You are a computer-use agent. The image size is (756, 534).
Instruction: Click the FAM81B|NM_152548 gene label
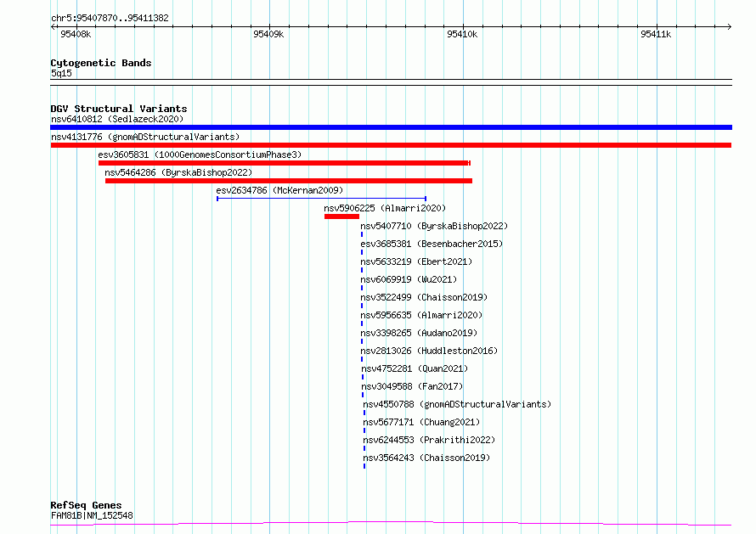pyautogui.click(x=92, y=515)
